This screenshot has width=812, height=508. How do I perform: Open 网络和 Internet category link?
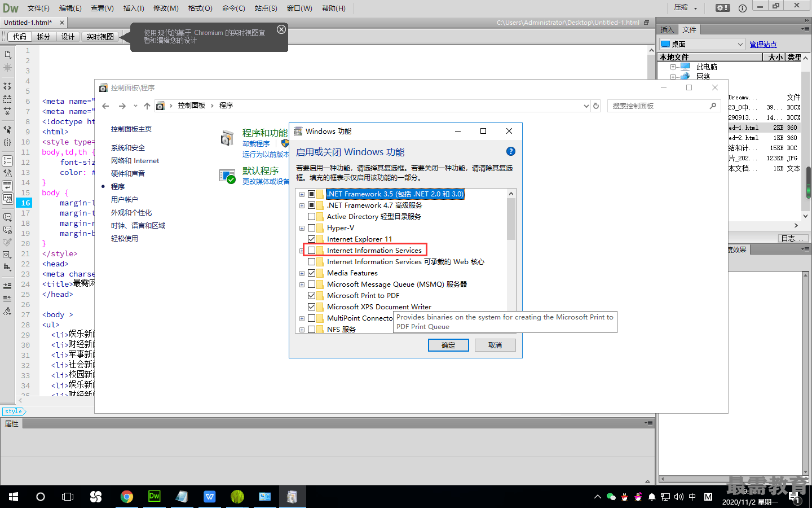point(135,161)
